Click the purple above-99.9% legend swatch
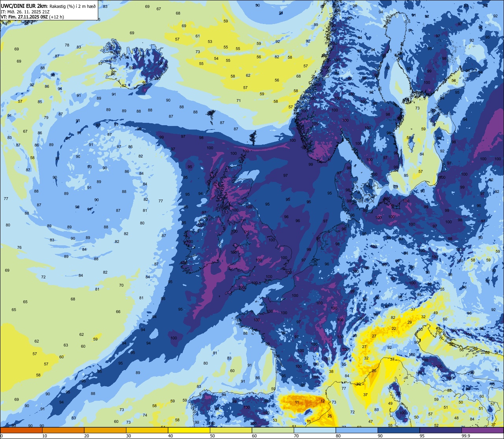 (x=482, y=430)
